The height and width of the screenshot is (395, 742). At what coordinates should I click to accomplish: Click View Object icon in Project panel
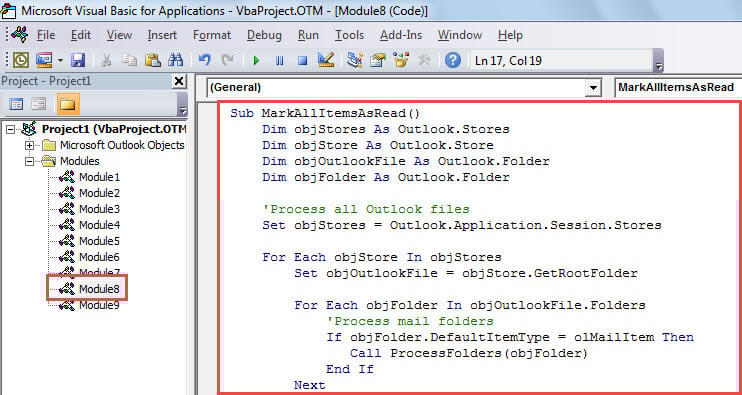click(39, 104)
